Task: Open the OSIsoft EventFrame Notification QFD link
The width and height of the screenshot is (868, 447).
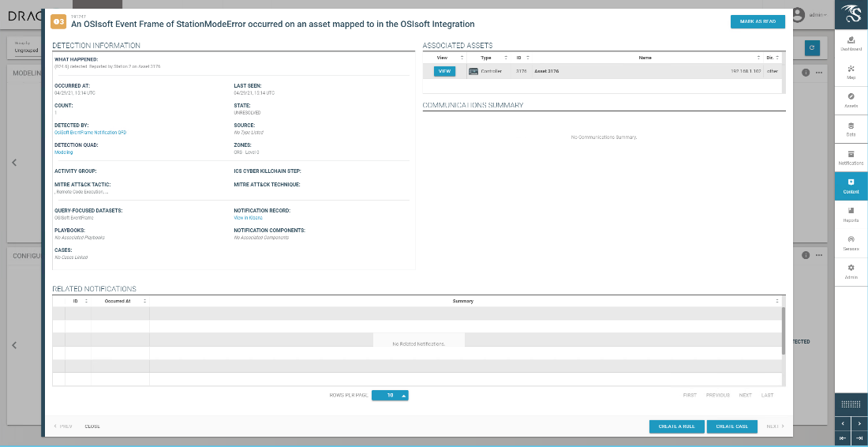Action: [x=91, y=133]
